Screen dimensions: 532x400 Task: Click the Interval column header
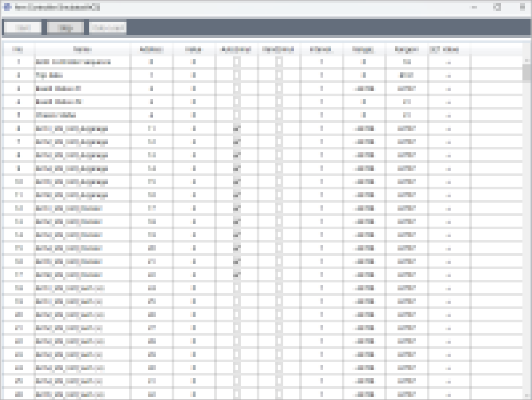tap(322, 49)
